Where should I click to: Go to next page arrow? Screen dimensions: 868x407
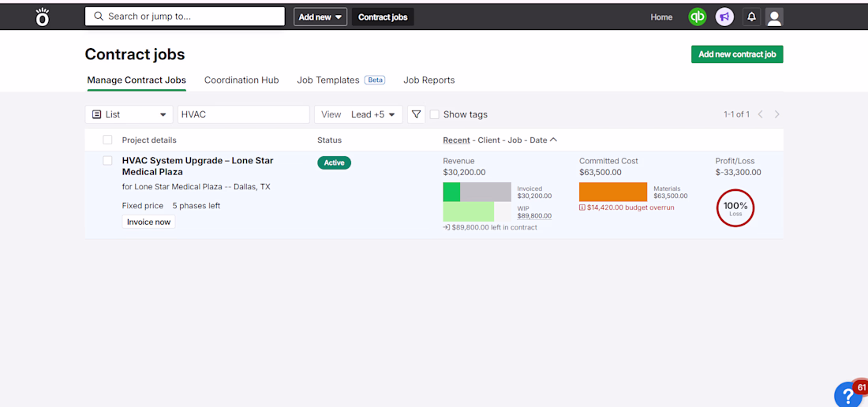(x=777, y=114)
